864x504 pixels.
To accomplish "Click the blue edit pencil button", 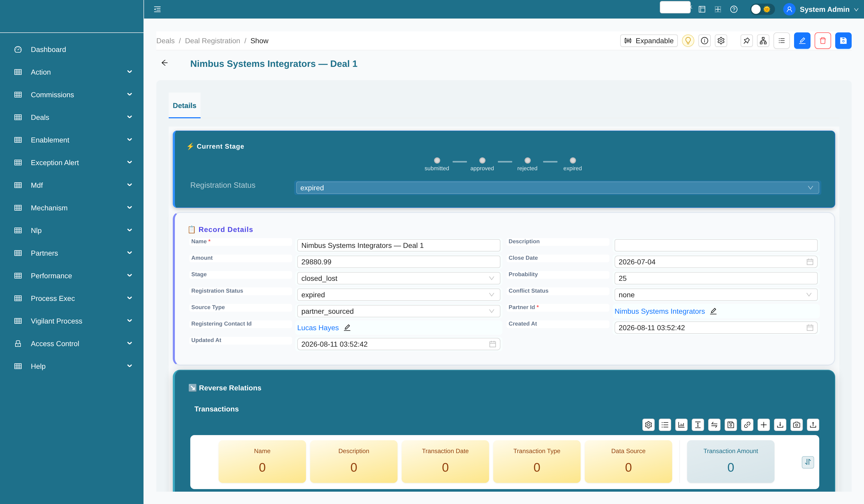I will 802,41.
